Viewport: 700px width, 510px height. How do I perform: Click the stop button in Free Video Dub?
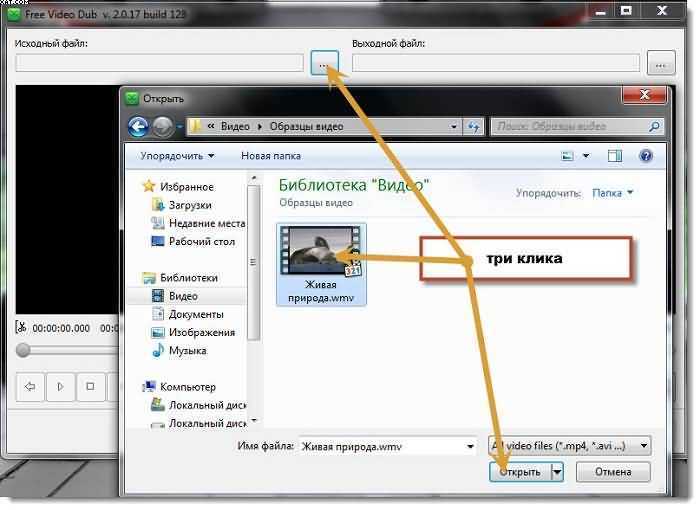pos(90,386)
